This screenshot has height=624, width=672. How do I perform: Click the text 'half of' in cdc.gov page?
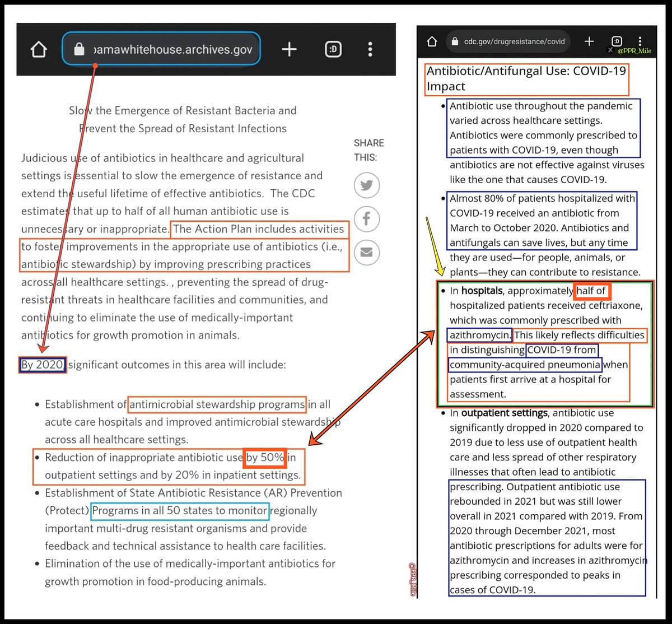pyautogui.click(x=591, y=291)
